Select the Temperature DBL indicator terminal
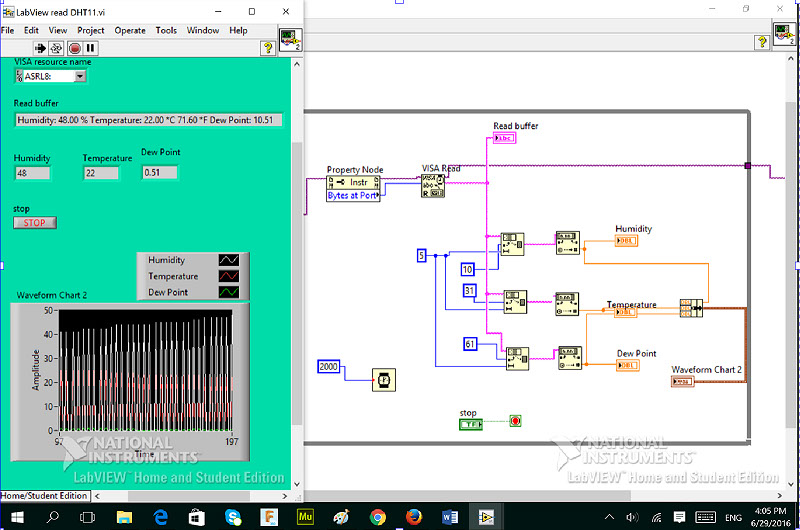Screen dimensions: 800x530 (626, 312)
